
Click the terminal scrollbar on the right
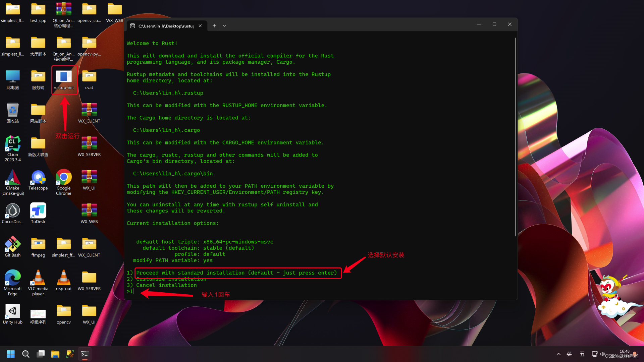[516, 134]
